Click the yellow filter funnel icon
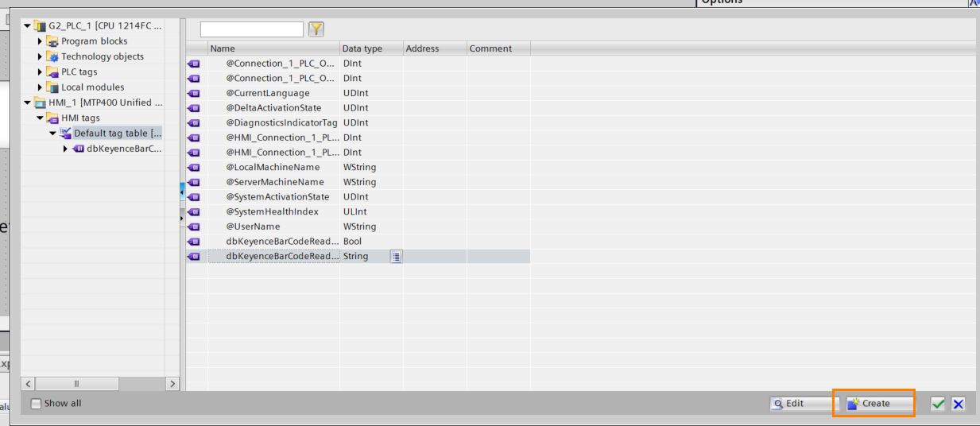This screenshot has width=980, height=426. [x=316, y=29]
